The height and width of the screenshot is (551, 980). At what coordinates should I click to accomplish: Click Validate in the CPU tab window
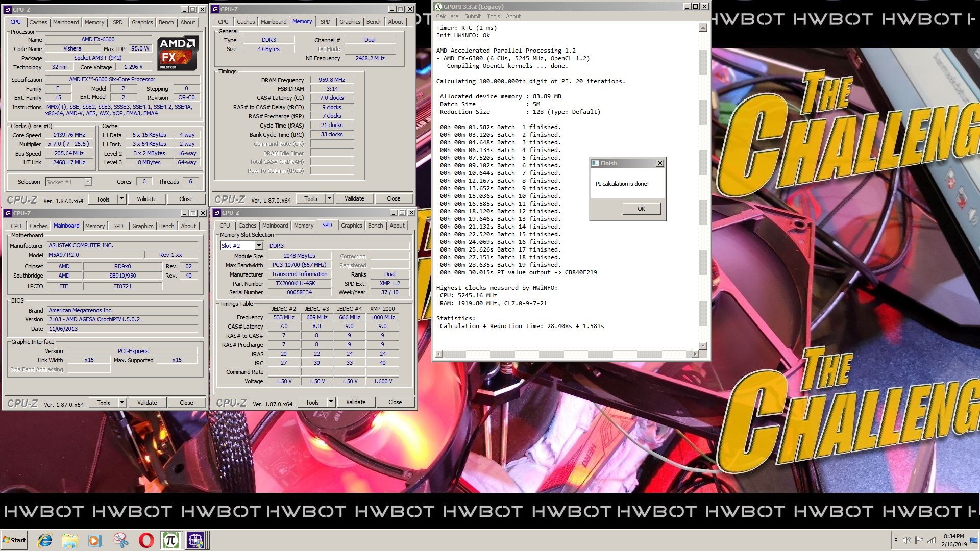146,199
